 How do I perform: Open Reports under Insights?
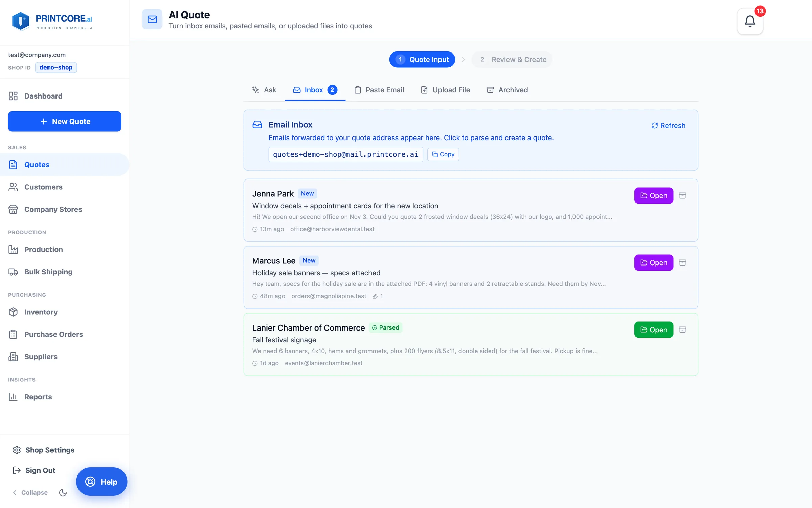pos(65,397)
